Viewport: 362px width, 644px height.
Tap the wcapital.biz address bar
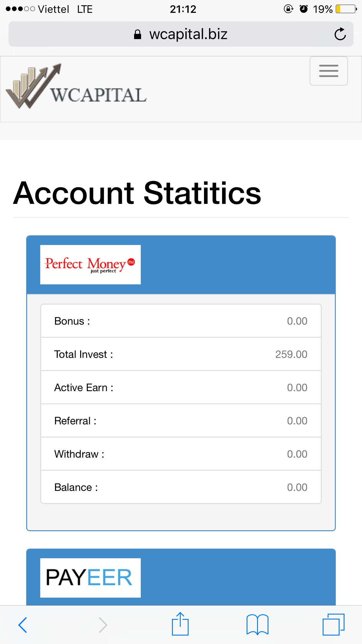point(188,34)
